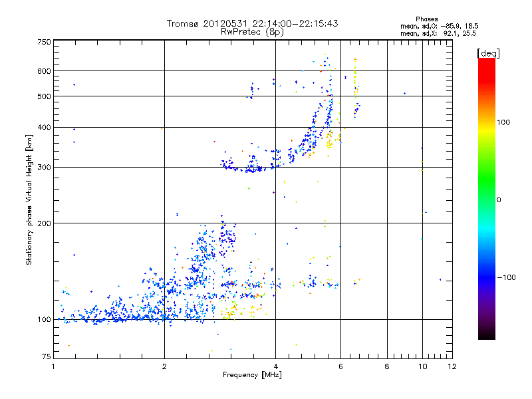Click the '12' frequency tick label
532x399 pixels.
coord(452,366)
